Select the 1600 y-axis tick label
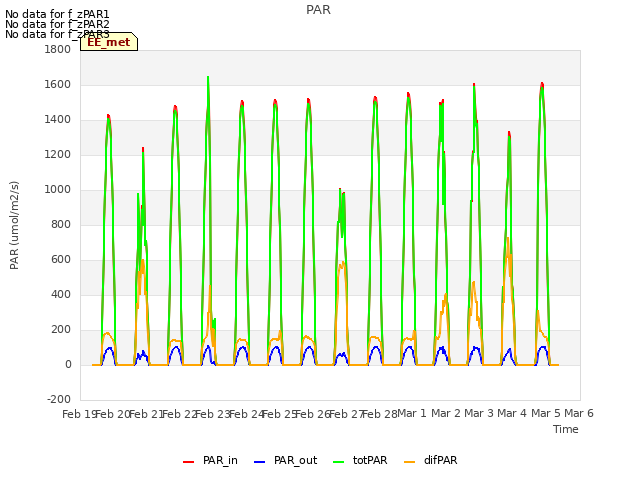 [58, 84]
